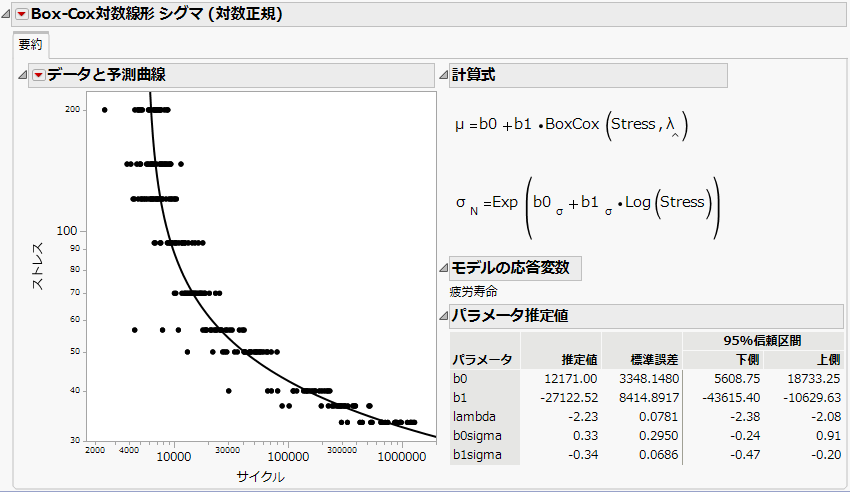Collapse the 計算式 section
This screenshot has height=492, width=850.
click(443, 75)
